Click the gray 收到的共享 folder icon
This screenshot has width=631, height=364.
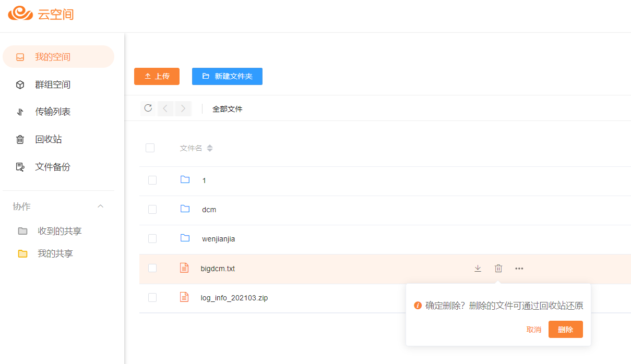(22, 231)
